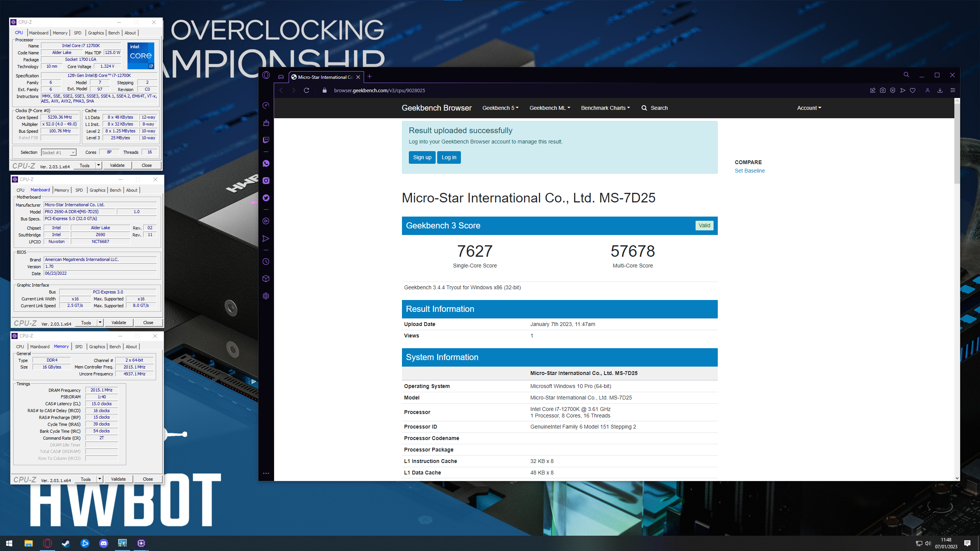Image resolution: width=980 pixels, height=551 pixels.
Task: Search open tabs with magnifier icon
Action: click(x=906, y=75)
